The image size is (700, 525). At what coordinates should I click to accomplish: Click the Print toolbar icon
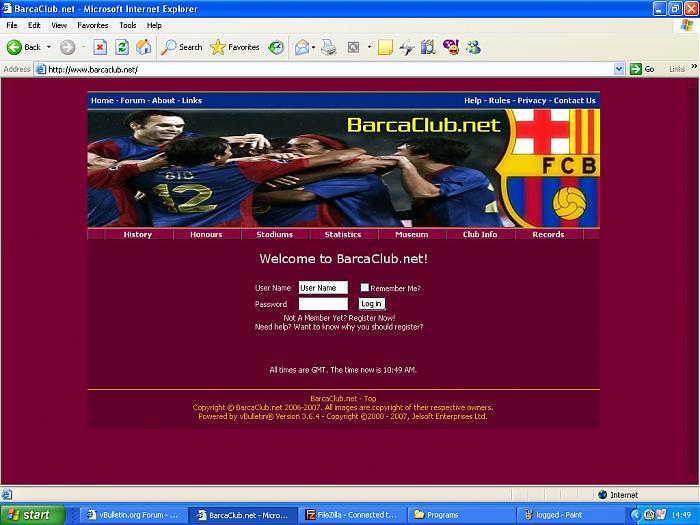click(x=328, y=47)
